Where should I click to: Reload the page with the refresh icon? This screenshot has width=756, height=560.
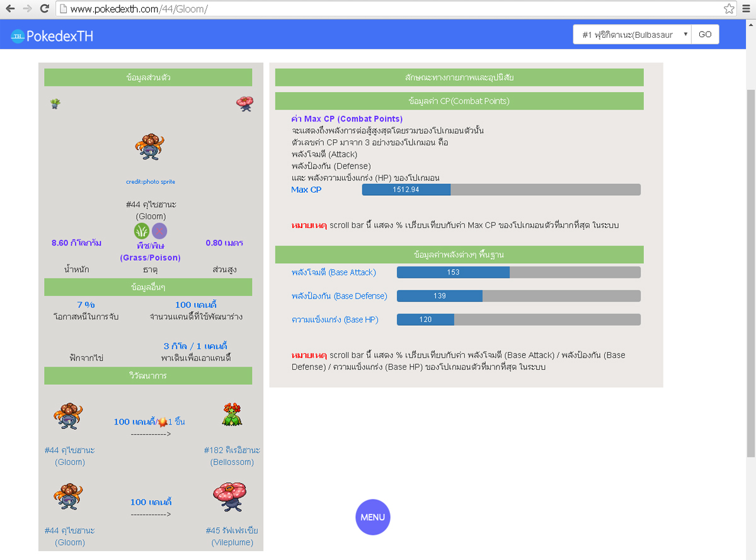click(44, 9)
